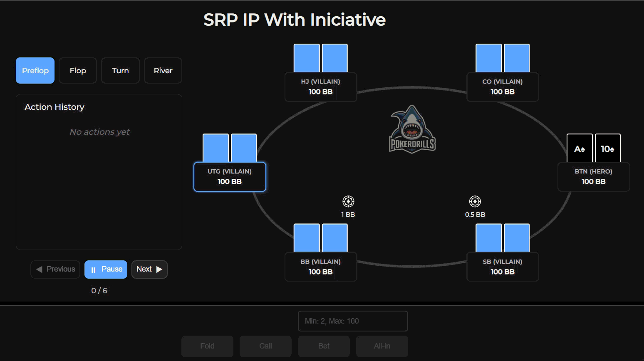Click the hero's 10 of spades card
The width and height of the screenshot is (644, 361).
[607, 148]
